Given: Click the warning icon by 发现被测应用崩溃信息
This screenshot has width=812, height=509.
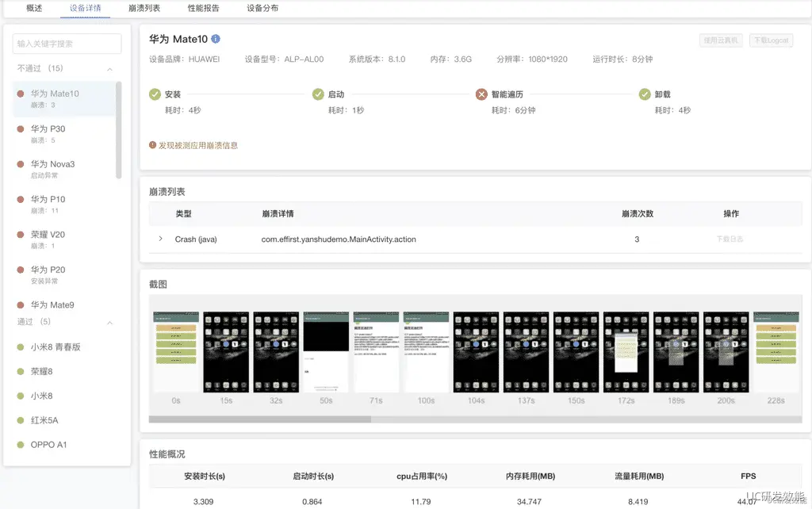Looking at the screenshot, I should pyautogui.click(x=153, y=145).
